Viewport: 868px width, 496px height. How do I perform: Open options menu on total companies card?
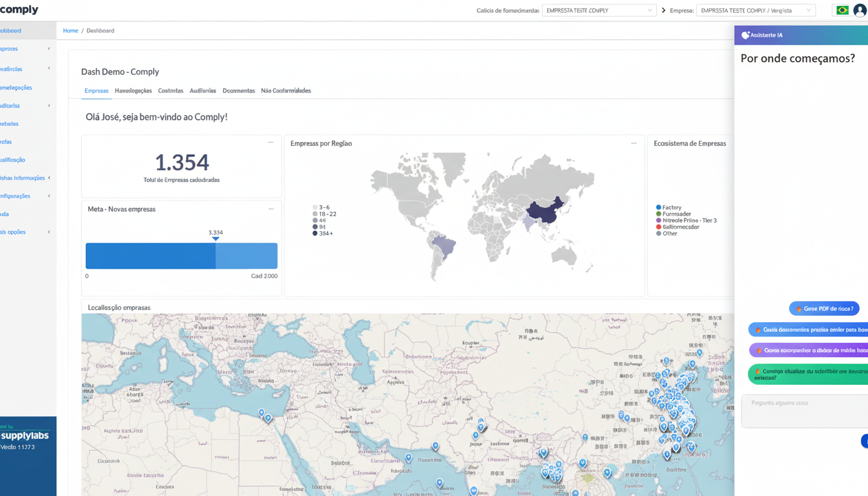click(271, 143)
